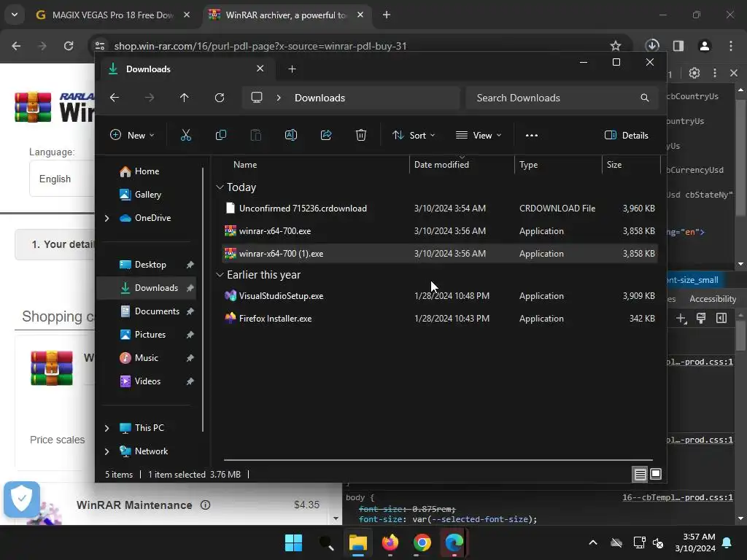Collapse the Today file group
Image resolution: width=747 pixels, height=560 pixels.
(220, 187)
